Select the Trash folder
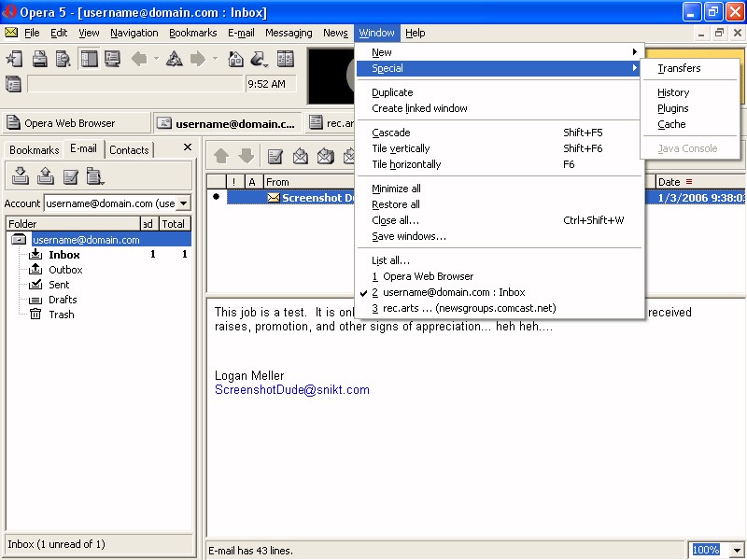 point(62,315)
